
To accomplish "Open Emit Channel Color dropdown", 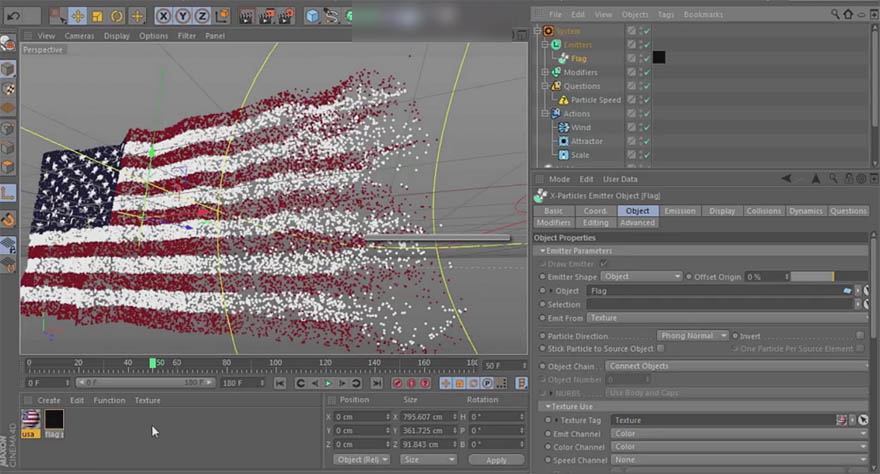I will click(739, 434).
